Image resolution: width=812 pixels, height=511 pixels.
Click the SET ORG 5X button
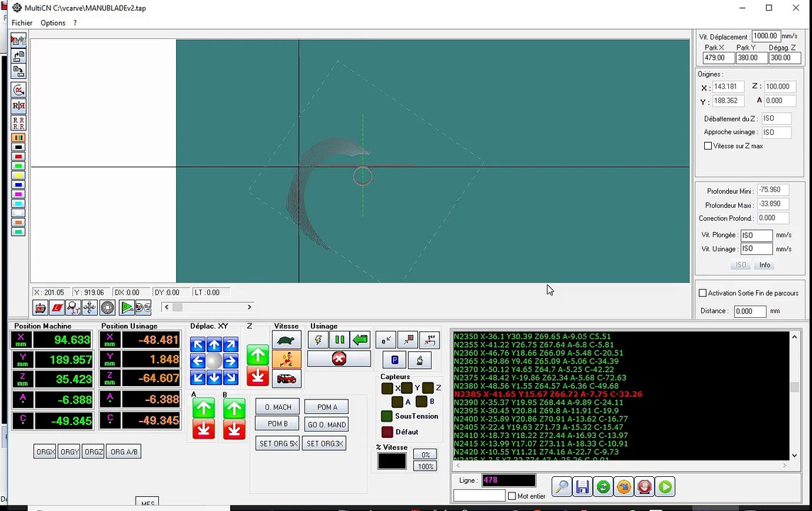pyautogui.click(x=278, y=444)
